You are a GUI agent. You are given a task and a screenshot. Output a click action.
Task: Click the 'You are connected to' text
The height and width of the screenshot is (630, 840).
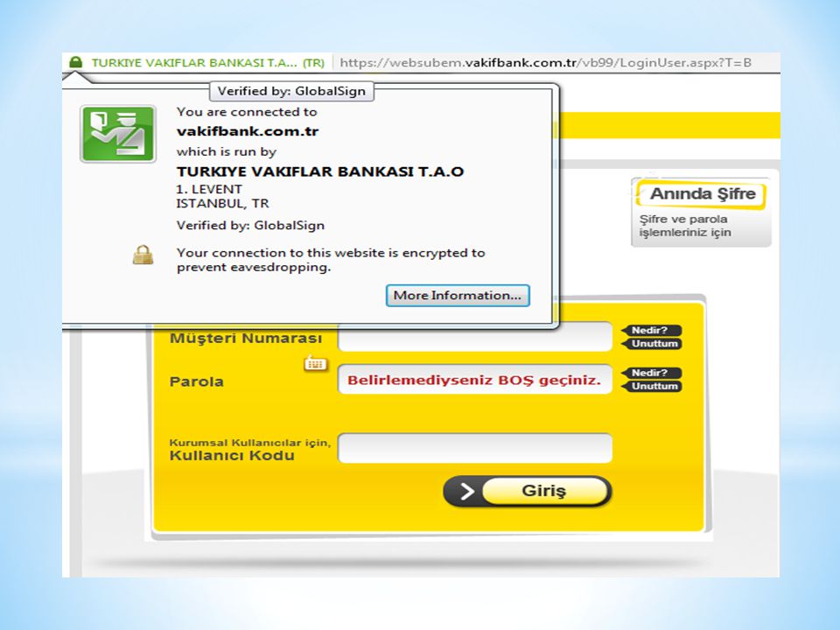(x=247, y=112)
